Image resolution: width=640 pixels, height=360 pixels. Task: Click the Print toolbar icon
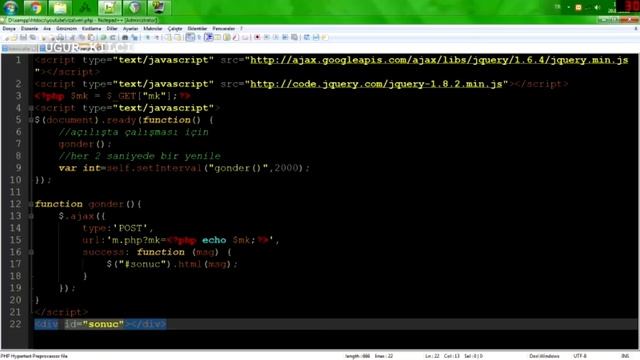(x=61, y=38)
